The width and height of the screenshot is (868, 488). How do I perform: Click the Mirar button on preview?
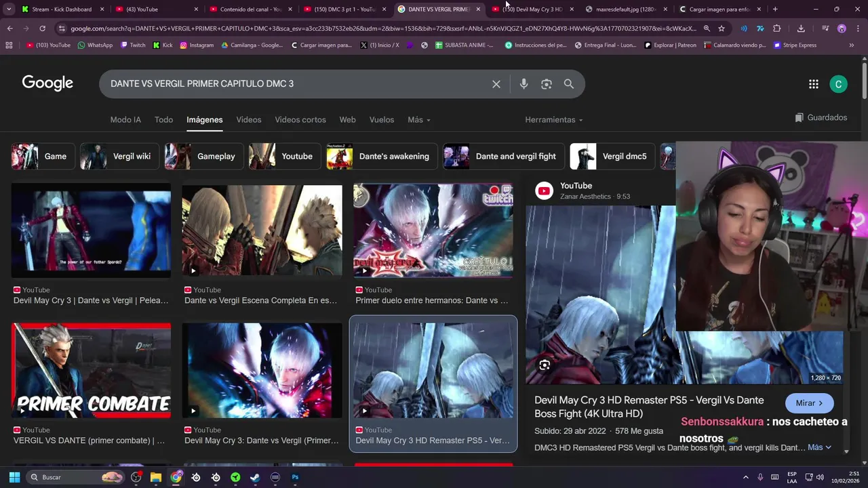click(x=809, y=403)
